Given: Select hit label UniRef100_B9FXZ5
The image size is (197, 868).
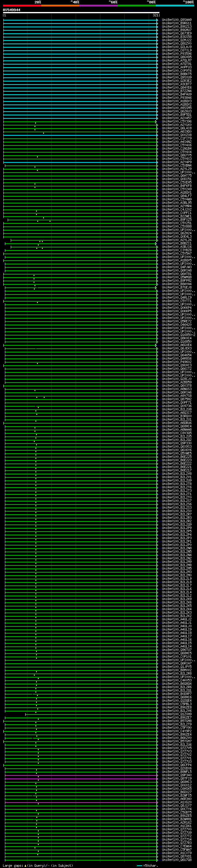Looking at the screenshot, I should coord(176,220).
